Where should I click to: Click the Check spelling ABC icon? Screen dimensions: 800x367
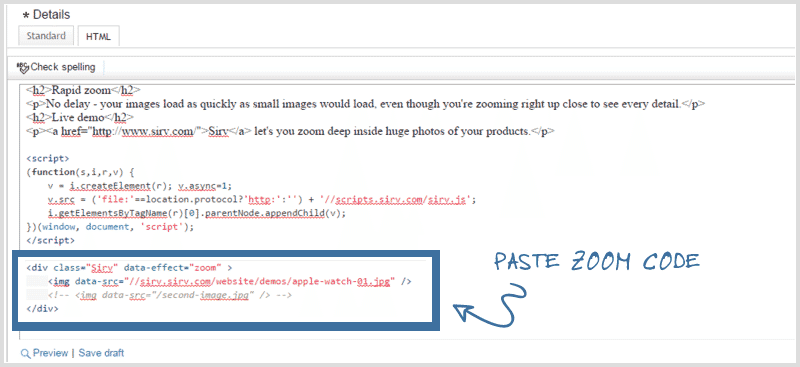[x=22, y=67]
